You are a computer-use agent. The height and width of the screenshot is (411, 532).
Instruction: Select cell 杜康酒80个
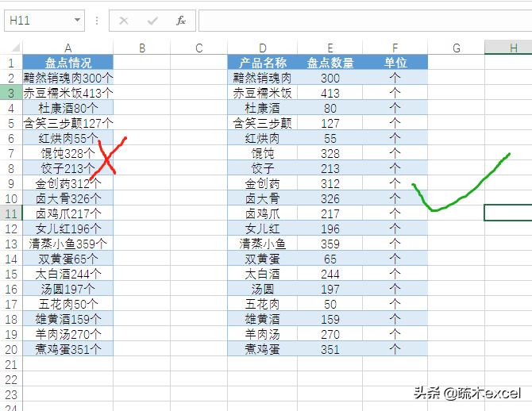[67, 108]
